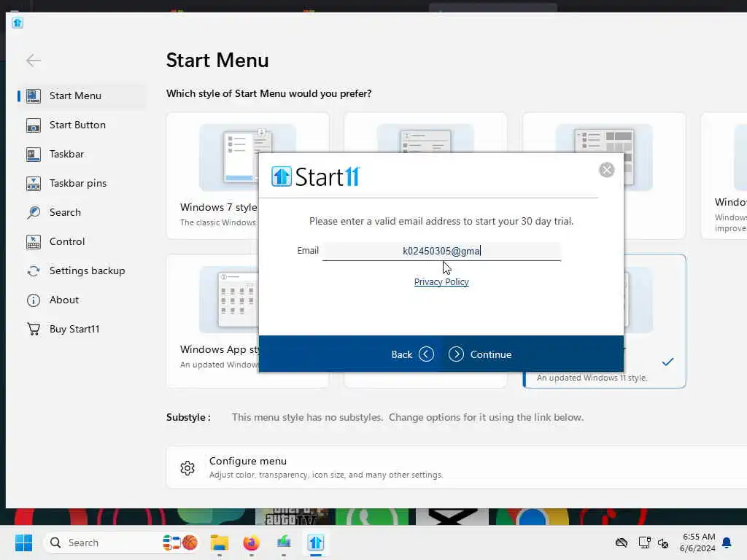Open the Start Menu sidebar section
747x560 pixels.
81,96
